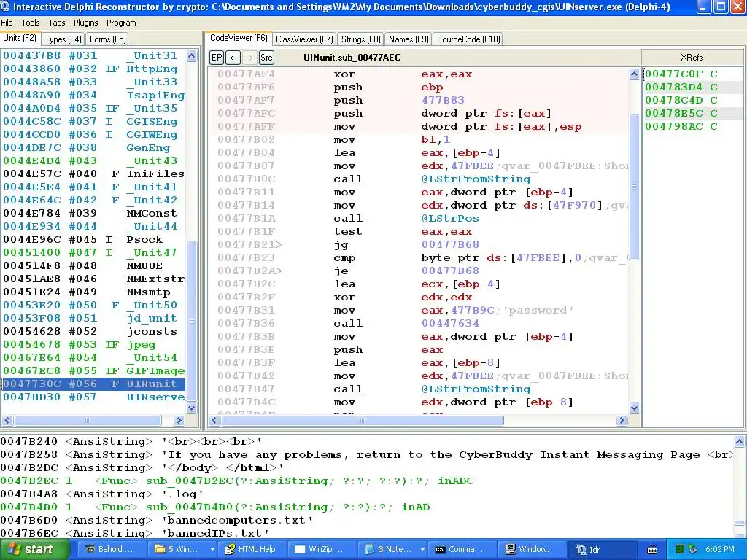This screenshot has width=747, height=560.
Task: Open the 3 Notepad taskbar group
Action: 392,550
